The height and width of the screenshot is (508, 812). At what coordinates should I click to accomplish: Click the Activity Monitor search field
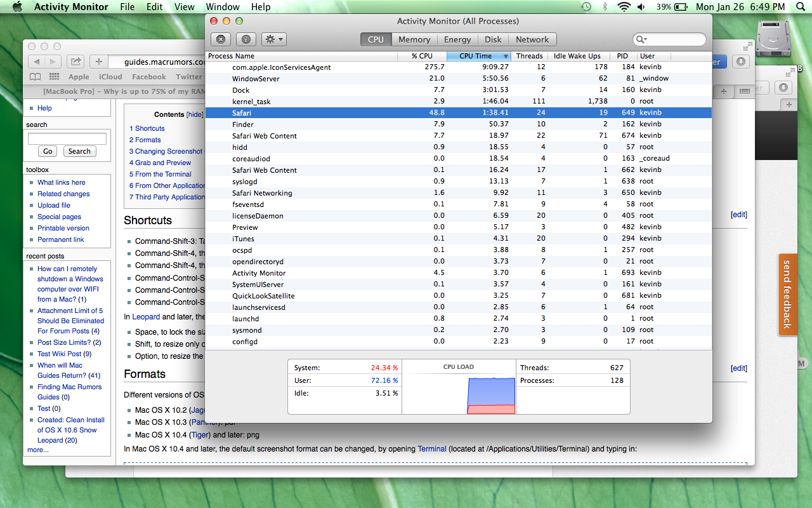click(669, 39)
